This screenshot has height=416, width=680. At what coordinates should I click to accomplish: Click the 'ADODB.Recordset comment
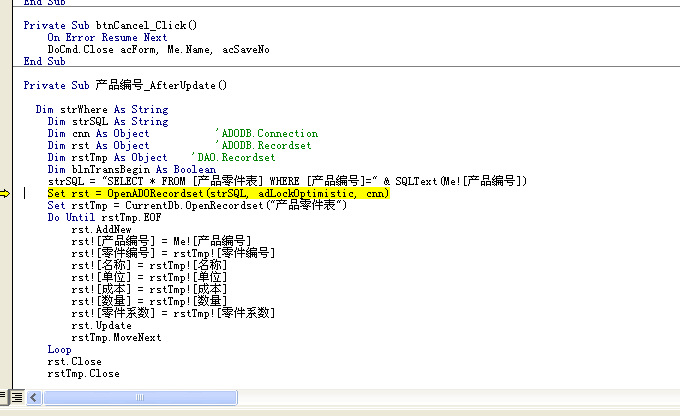click(x=264, y=146)
